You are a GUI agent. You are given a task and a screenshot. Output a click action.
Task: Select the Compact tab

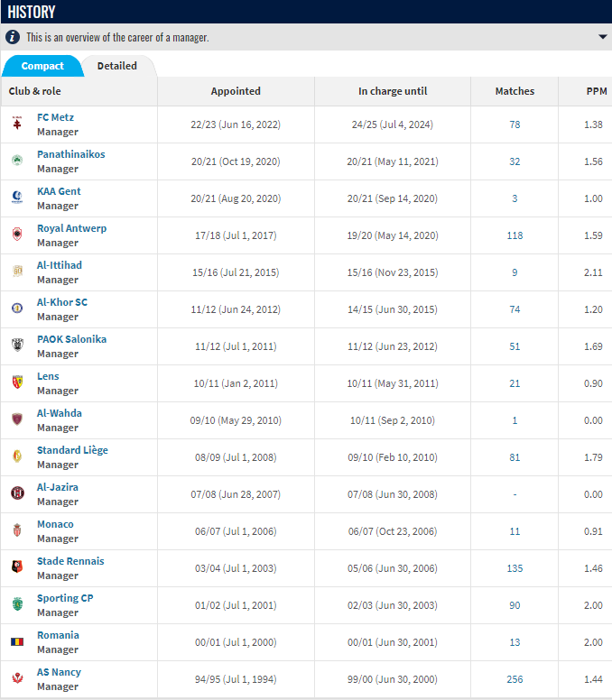coord(42,66)
